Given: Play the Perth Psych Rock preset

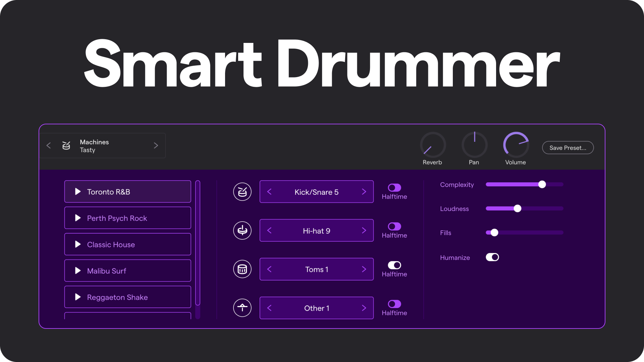Looking at the screenshot, I should click(78, 218).
